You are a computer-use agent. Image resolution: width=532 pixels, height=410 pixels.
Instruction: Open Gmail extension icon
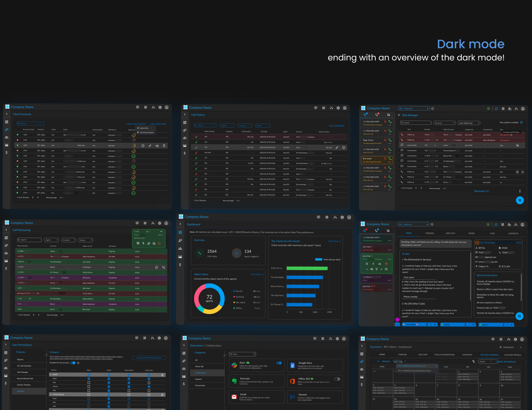[x=234, y=397]
